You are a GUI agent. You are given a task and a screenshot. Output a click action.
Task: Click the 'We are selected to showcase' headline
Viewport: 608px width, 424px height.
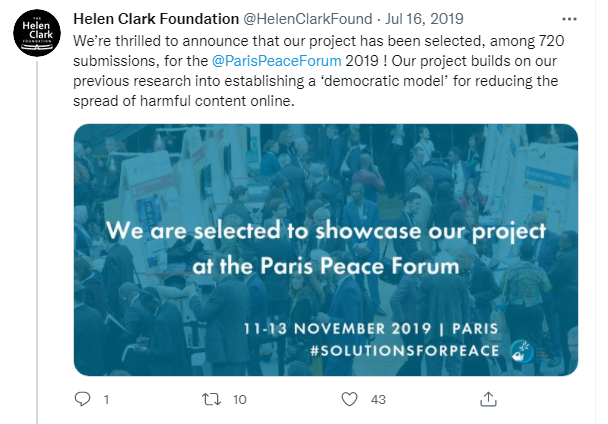326,233
